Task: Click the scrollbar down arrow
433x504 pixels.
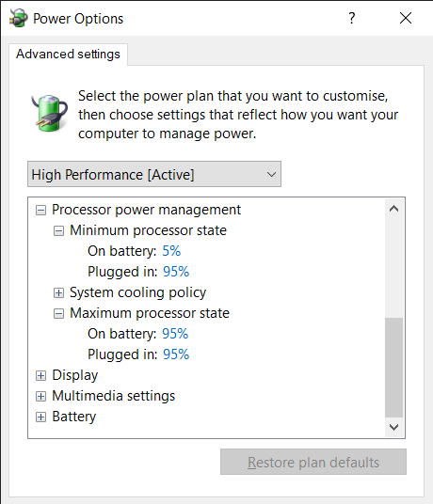Action: coord(394,427)
